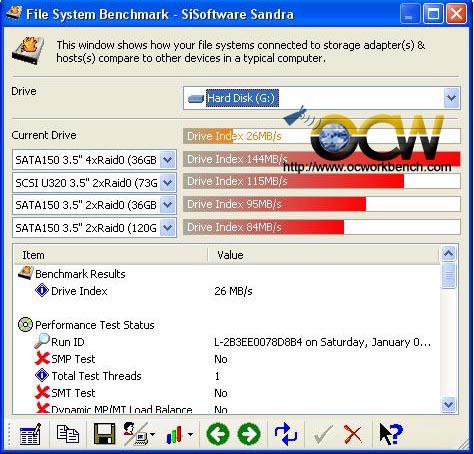Open the bar chart icon's dropdown arrow
The image size is (474, 454).
190,434
